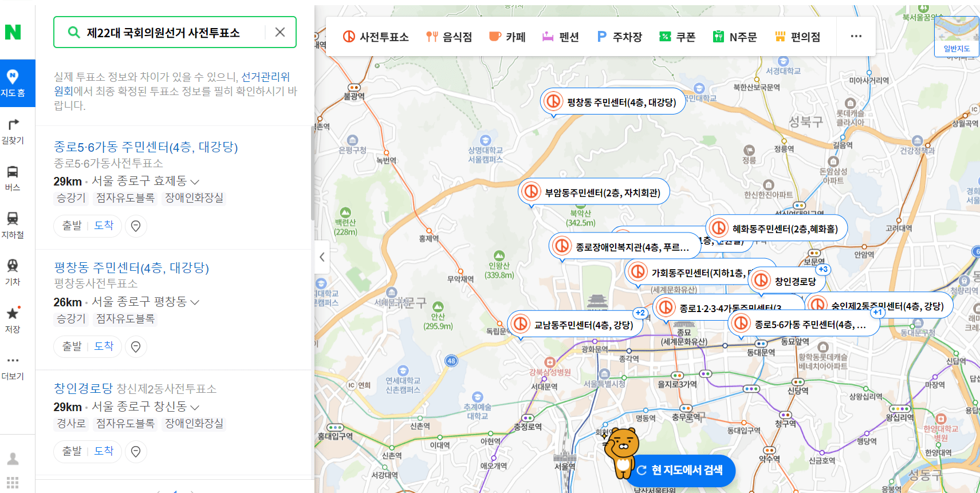Click the Naver N logo

13,32
